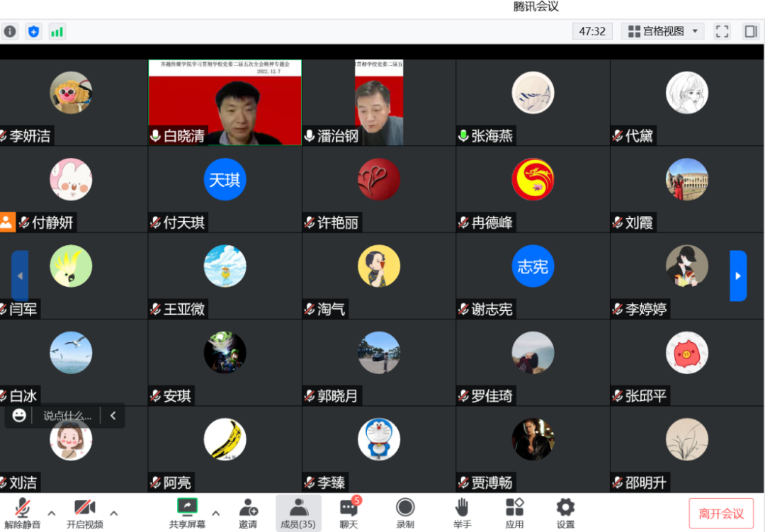Click the muted mic icon beside 邵明升
765x532 pixels.
[x=618, y=482]
